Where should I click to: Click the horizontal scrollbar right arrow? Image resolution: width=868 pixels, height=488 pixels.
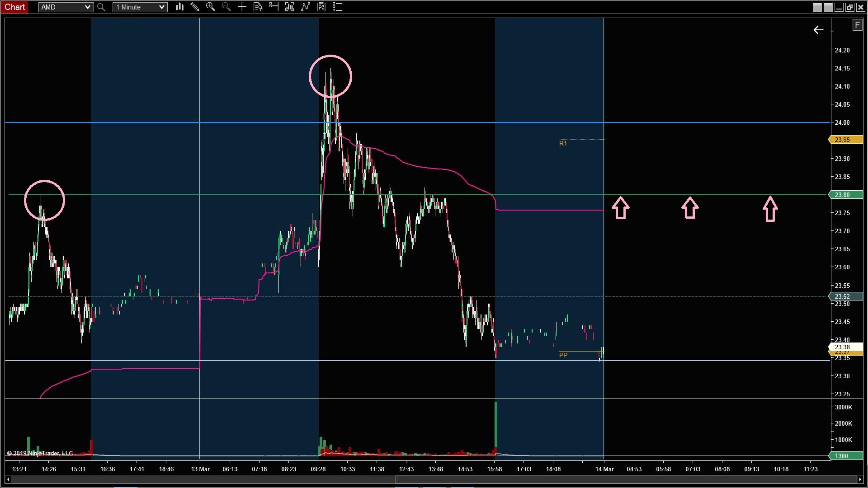click(x=860, y=479)
